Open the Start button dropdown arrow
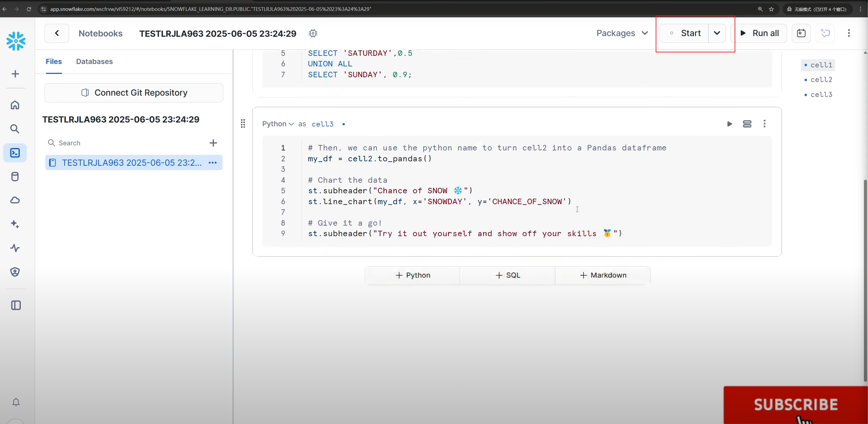The image size is (868, 424). (x=717, y=33)
